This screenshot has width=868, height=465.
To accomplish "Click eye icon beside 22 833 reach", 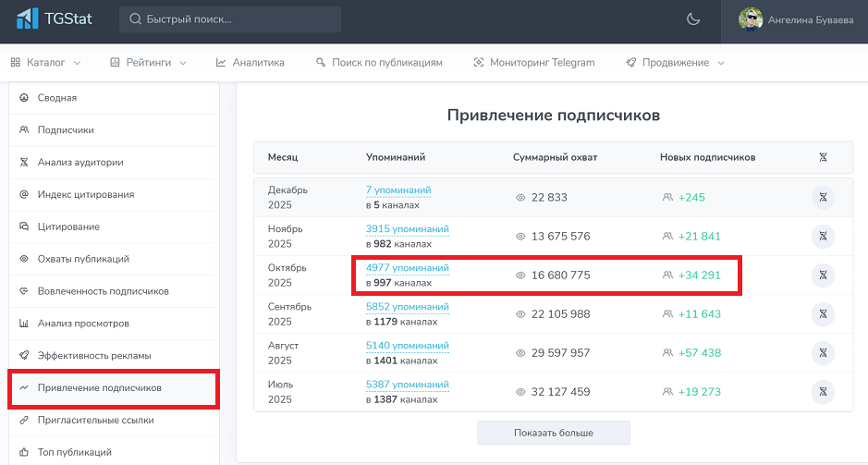I will 520,198.
